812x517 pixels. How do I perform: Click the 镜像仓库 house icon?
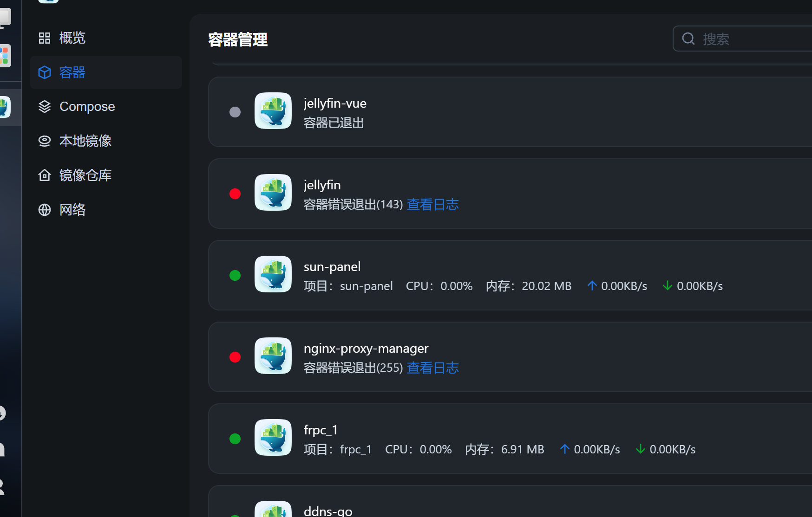point(45,175)
